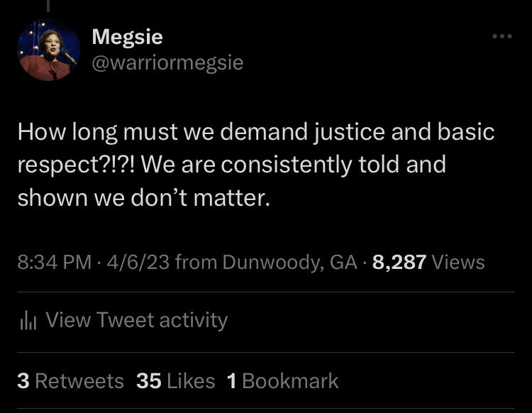Click the bar chart analytics icon
The image size is (532, 413).
click(28, 321)
